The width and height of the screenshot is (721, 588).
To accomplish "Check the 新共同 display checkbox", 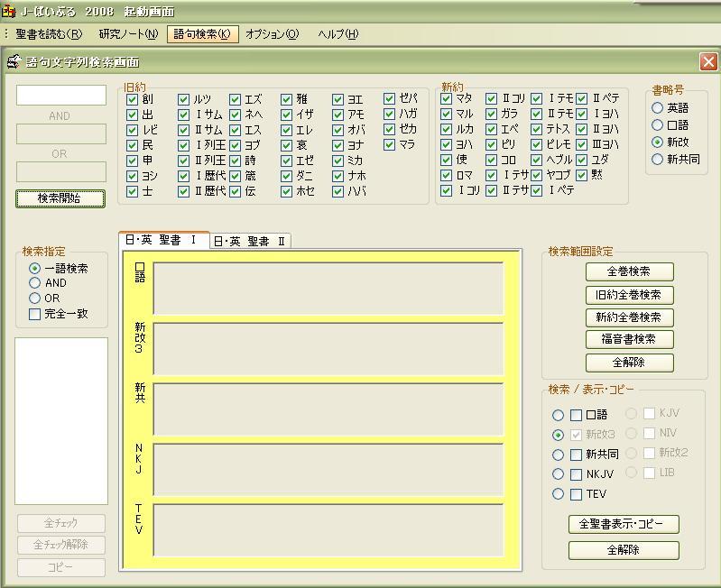I will point(576,455).
